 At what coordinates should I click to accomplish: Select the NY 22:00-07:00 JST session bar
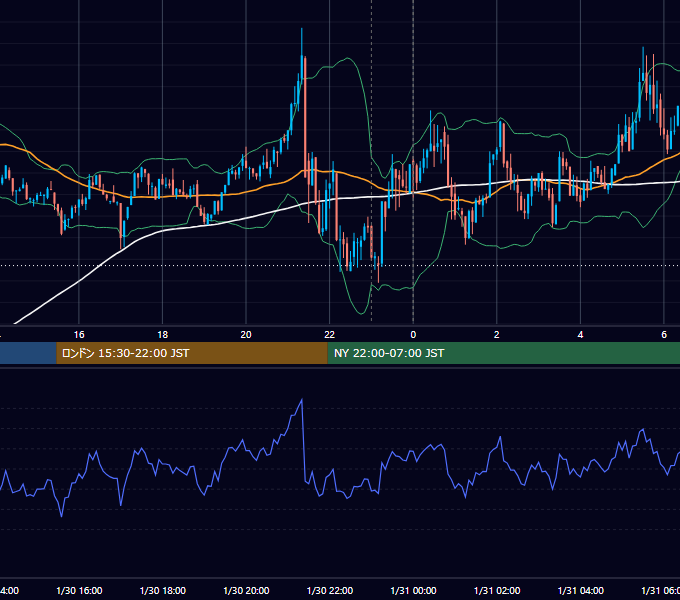point(503,353)
